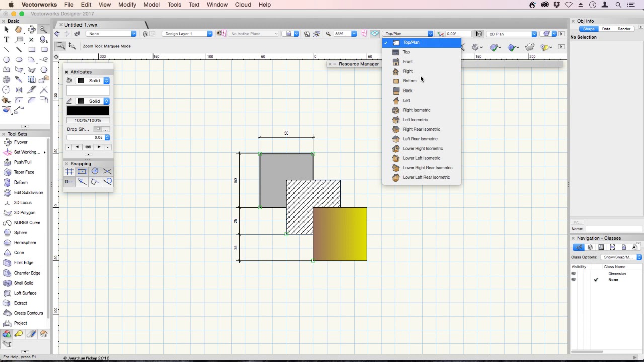Select the Spiral tool
644x362 pixels.
(x=6, y=79)
